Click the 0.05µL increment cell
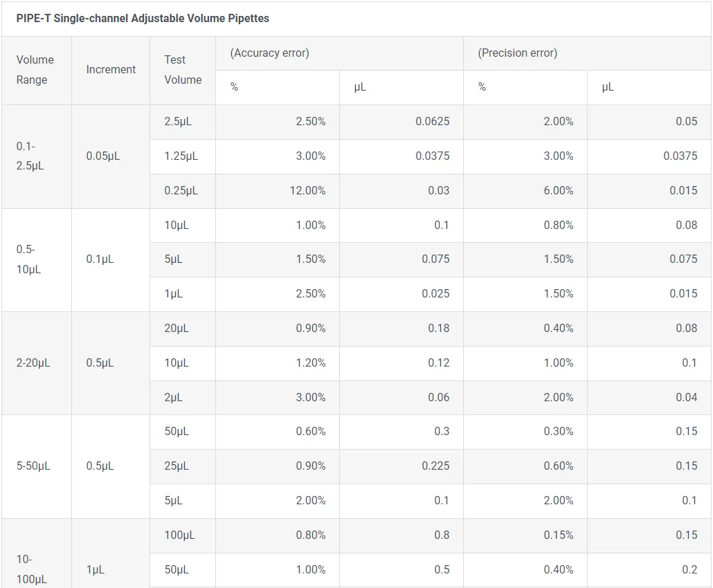 [102, 156]
